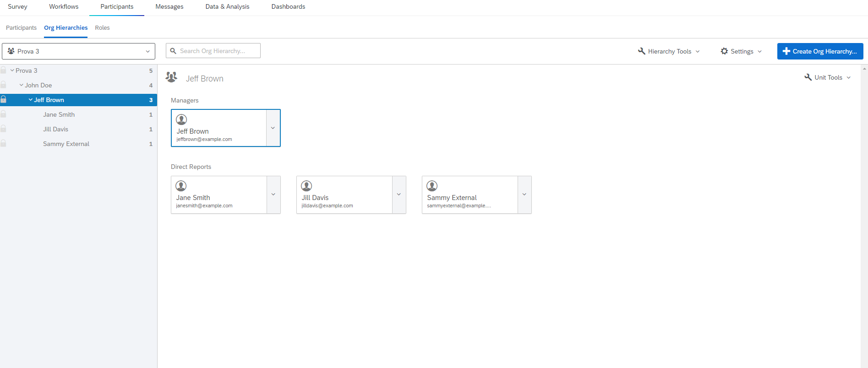868x368 pixels.
Task: Open Sammy External card dropdown arrow
Action: (524, 195)
